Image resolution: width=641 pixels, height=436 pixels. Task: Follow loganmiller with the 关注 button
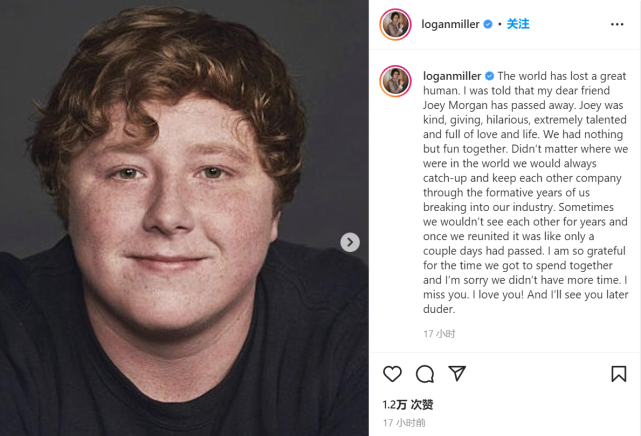click(x=518, y=24)
